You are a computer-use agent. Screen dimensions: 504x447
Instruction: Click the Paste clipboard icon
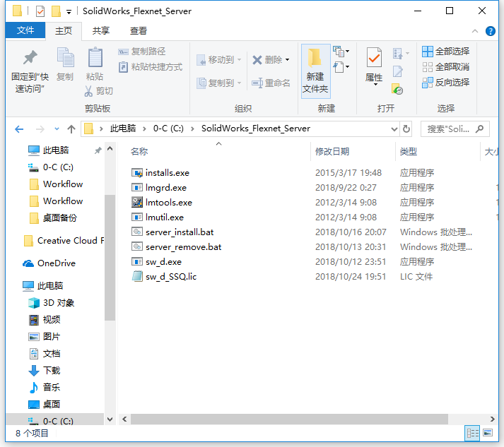coord(95,57)
